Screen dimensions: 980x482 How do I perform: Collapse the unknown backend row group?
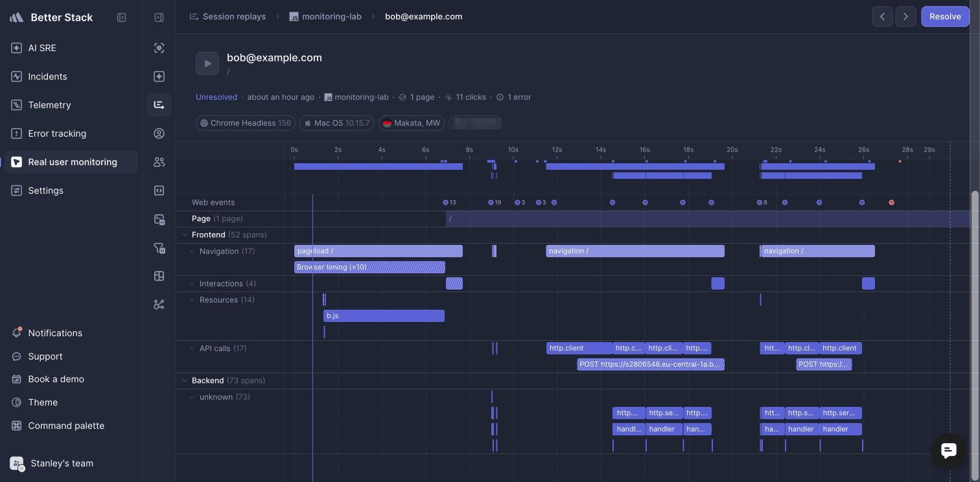[192, 397]
